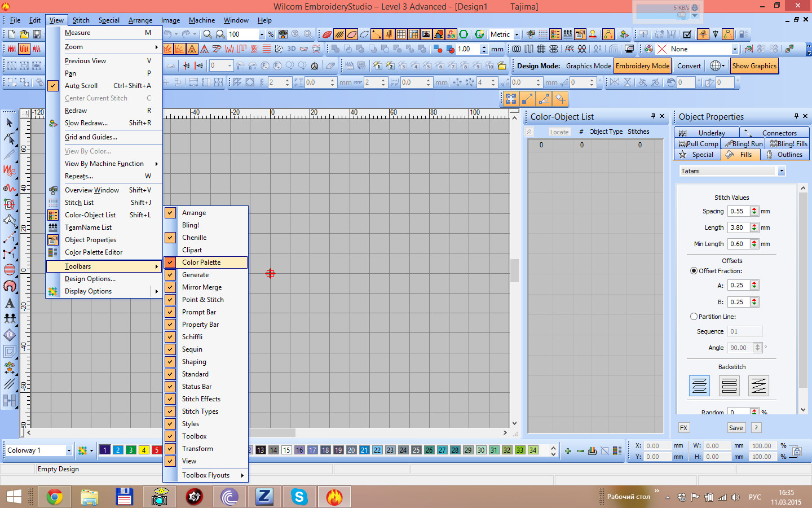Select the Lettering tool in the toolbox
Viewport: 812px width, 508px height.
[x=10, y=303]
